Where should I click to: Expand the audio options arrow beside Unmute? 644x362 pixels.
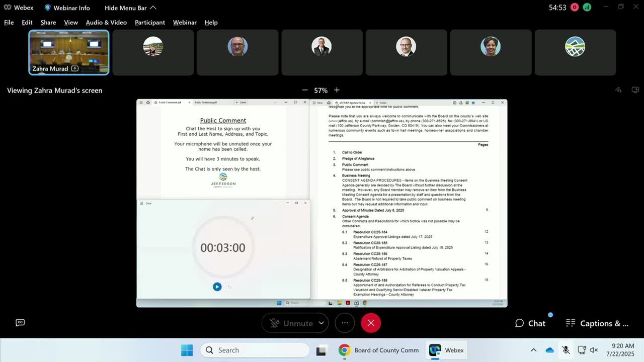[321, 323]
